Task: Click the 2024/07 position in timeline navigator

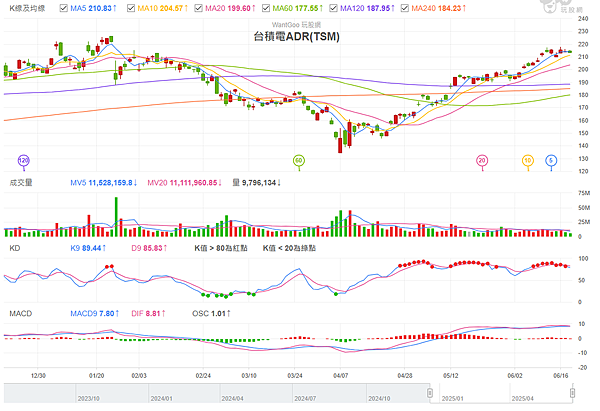Action: tap(305, 398)
